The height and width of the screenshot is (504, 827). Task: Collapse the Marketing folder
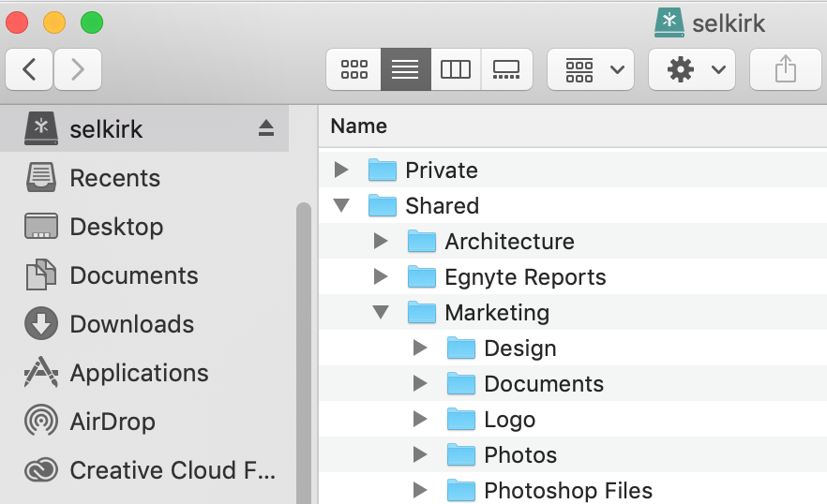click(x=381, y=312)
